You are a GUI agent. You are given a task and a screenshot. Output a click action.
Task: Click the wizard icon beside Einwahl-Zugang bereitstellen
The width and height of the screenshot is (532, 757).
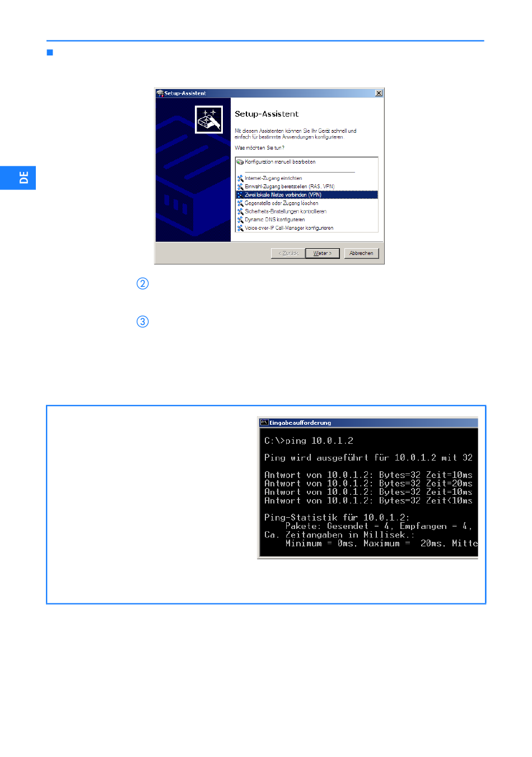pyautogui.click(x=240, y=187)
